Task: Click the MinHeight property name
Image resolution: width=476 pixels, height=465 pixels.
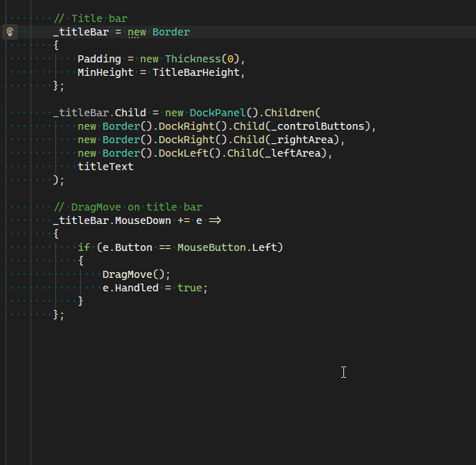Action: tap(105, 72)
